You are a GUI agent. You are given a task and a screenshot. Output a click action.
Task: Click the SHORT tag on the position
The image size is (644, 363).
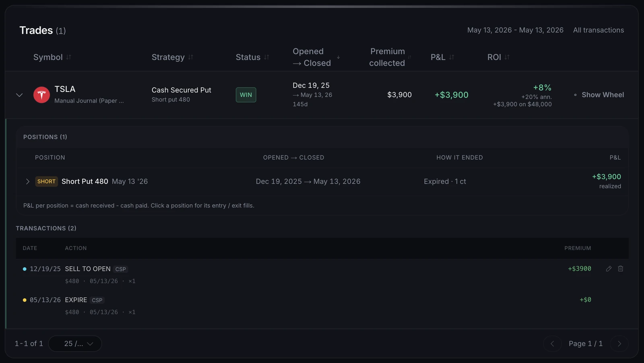tap(47, 182)
